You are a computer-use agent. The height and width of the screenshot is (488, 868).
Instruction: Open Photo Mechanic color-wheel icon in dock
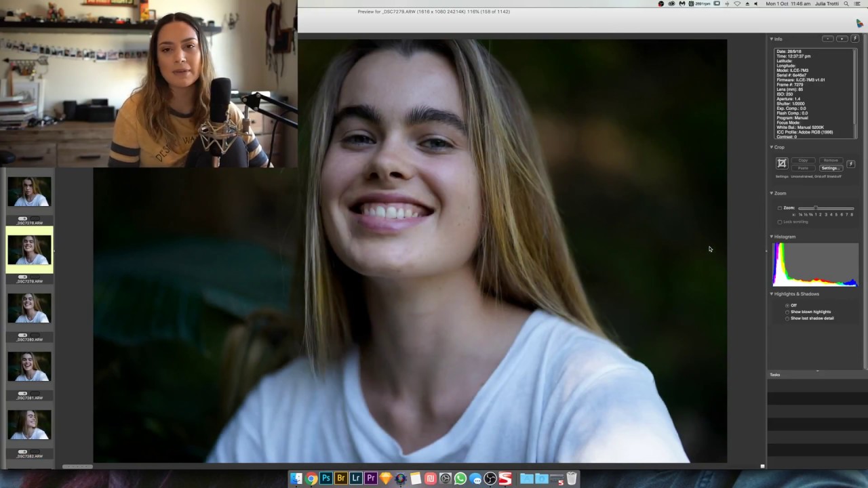401,479
